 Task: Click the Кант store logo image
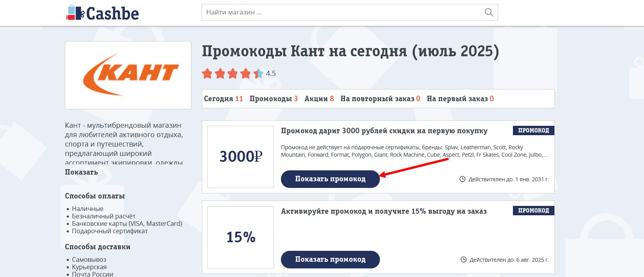click(128, 75)
